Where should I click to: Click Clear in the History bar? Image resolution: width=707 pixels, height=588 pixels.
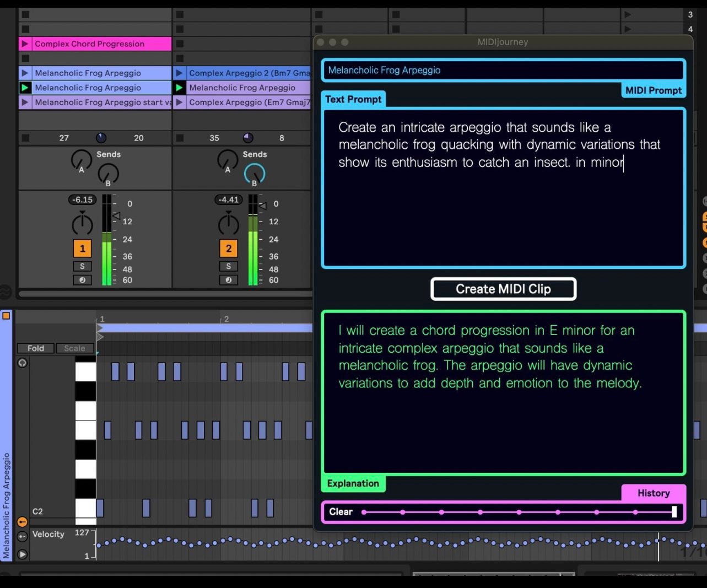pos(341,512)
